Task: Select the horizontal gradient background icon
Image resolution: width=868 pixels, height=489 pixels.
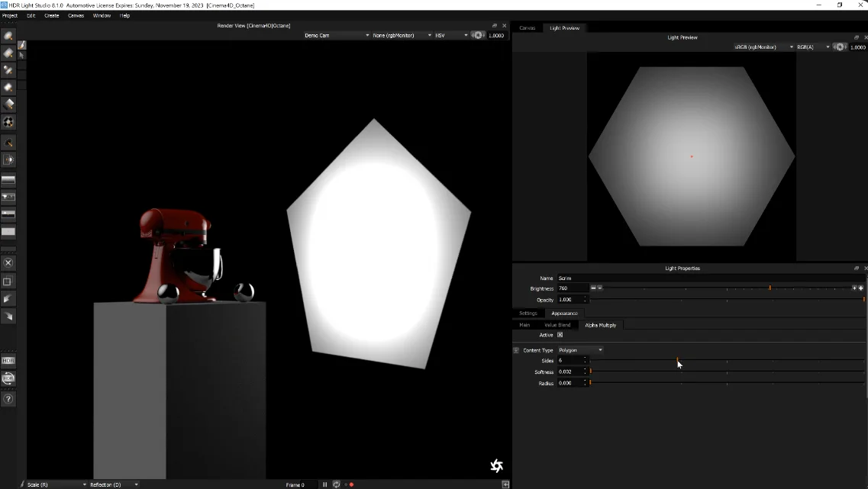Action: pyautogui.click(x=8, y=180)
